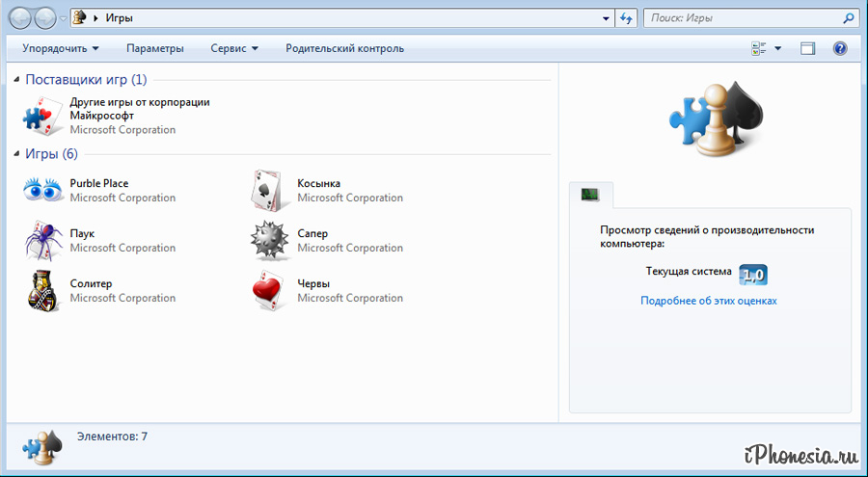868x477 pixels.
Task: Open the Солитер card icon
Action: (42, 290)
